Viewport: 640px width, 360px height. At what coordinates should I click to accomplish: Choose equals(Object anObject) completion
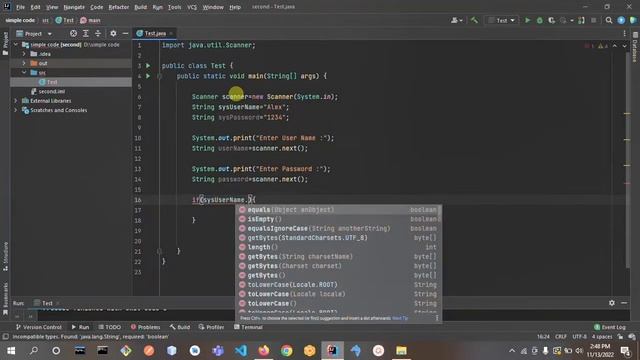[x=338, y=210]
